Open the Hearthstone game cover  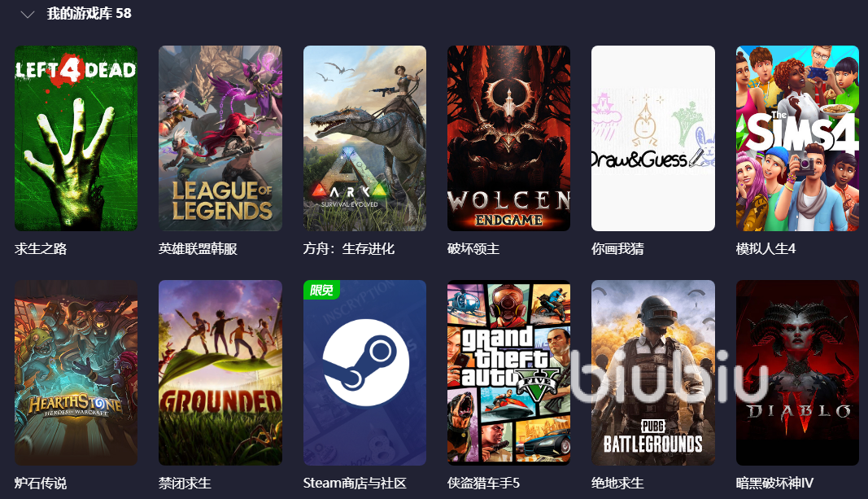click(x=76, y=373)
